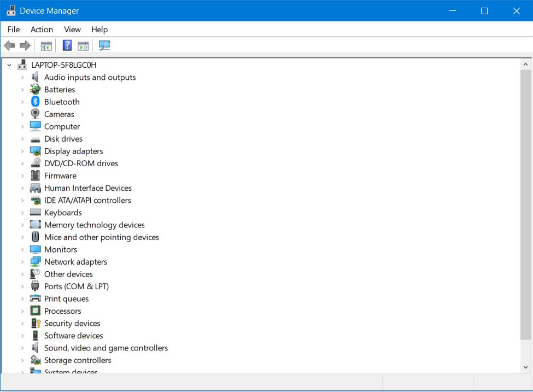533x392 pixels.
Task: Click the Human Interface Devices icon
Action: click(36, 188)
